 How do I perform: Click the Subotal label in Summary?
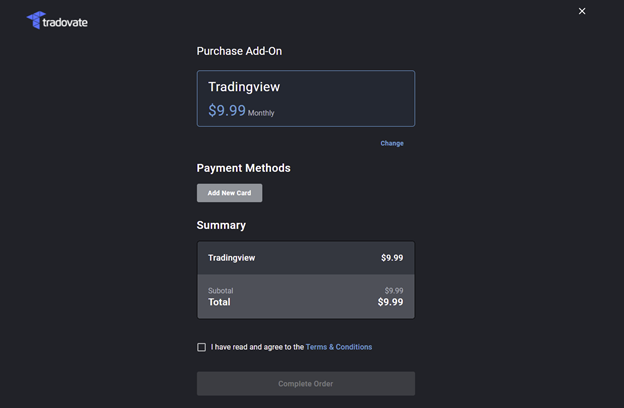click(220, 291)
